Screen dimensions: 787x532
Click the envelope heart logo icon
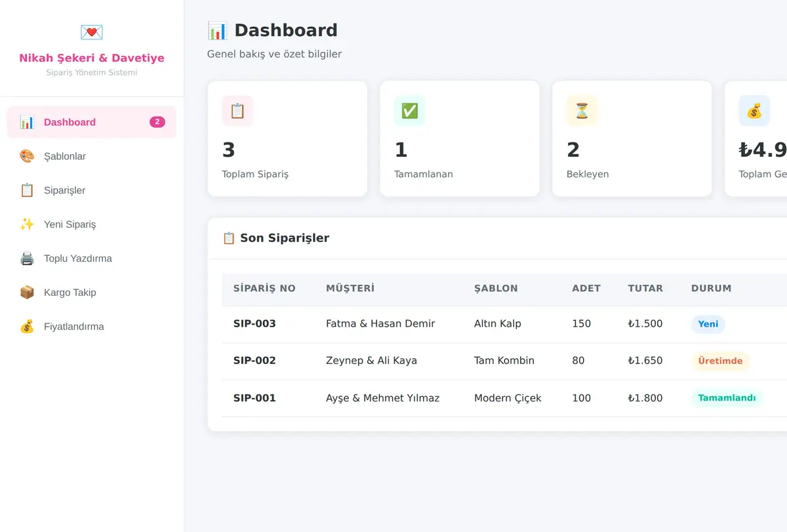92,32
